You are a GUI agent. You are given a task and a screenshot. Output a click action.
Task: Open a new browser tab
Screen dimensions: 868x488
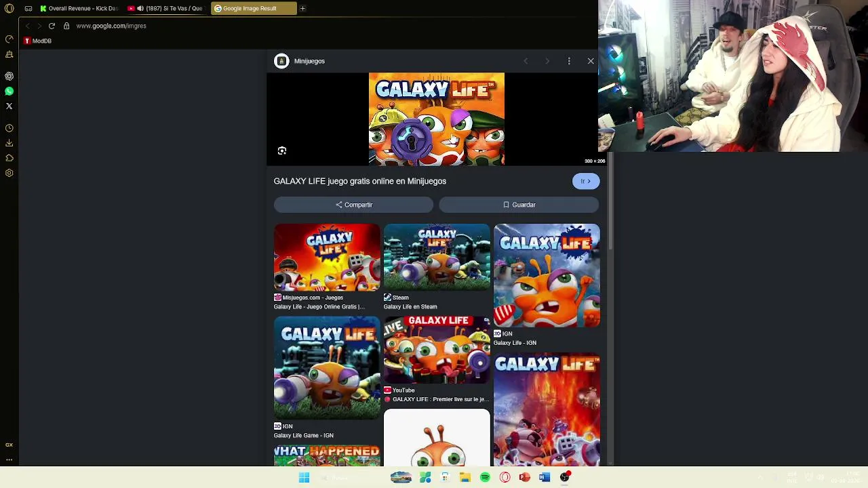click(x=302, y=8)
